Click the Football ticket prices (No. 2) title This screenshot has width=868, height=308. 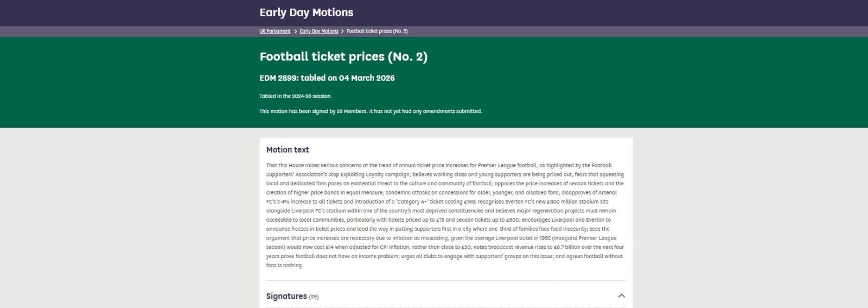[343, 56]
